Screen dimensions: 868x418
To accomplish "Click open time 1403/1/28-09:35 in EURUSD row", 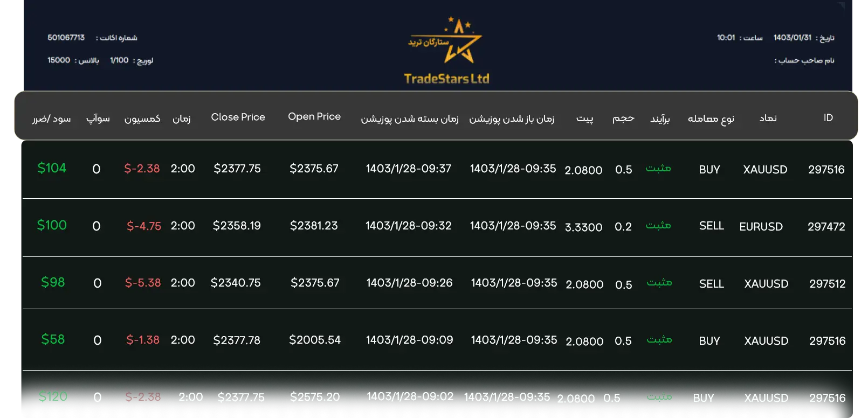I will tap(513, 226).
